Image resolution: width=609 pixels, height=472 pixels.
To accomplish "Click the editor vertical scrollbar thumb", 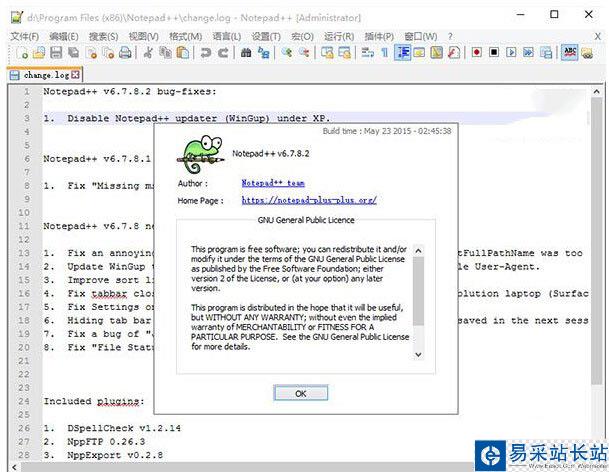I will point(597,241).
